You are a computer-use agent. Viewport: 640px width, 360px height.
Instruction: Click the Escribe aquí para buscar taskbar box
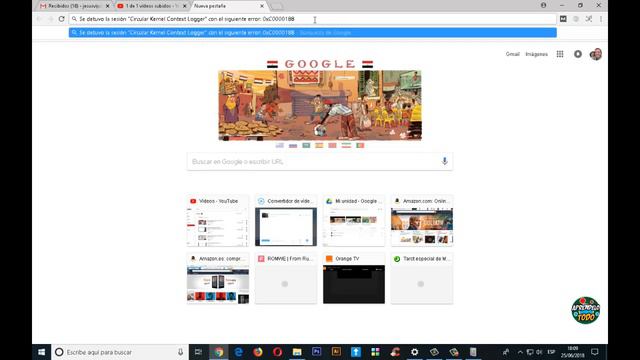pyautogui.click(x=119, y=352)
